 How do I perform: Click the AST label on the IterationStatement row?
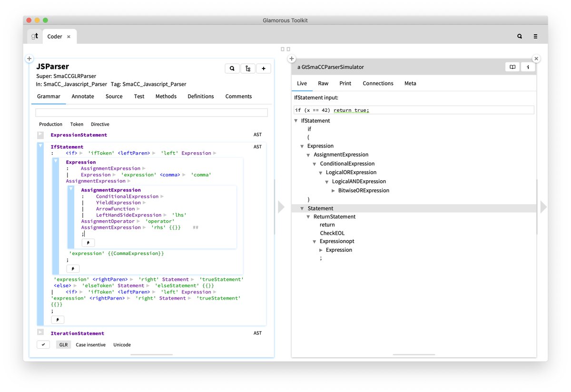click(x=257, y=333)
